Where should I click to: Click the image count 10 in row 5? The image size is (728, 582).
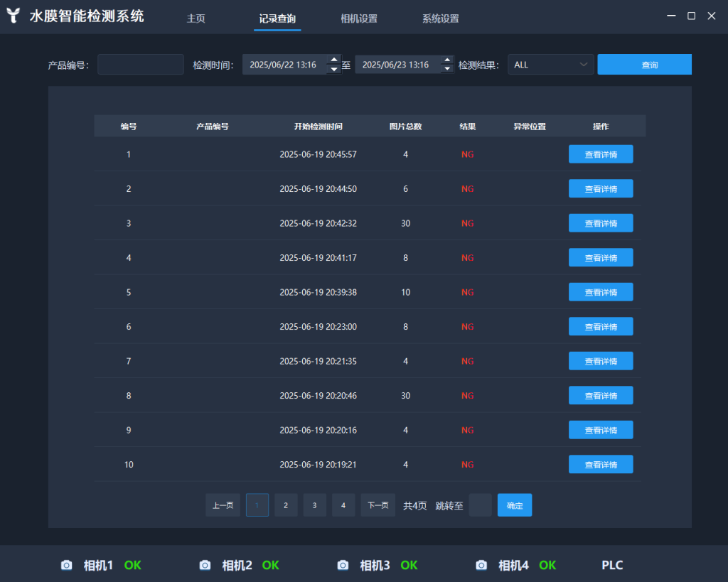click(406, 292)
